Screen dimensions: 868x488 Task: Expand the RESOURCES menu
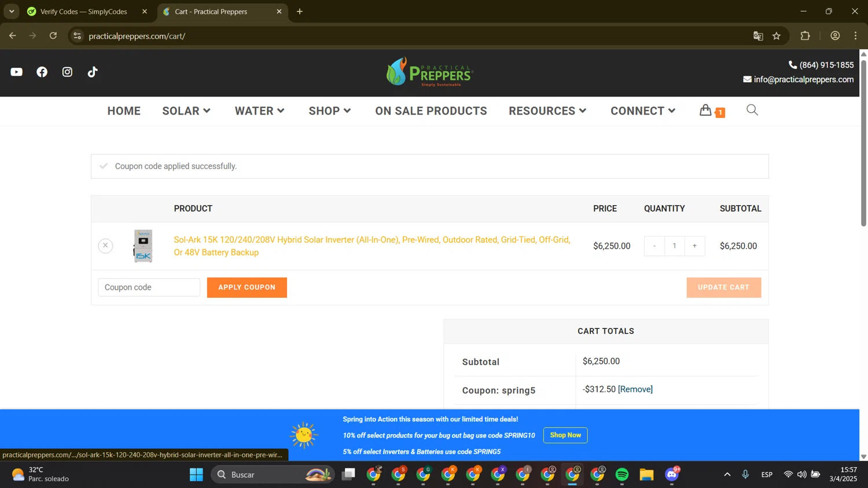click(547, 111)
